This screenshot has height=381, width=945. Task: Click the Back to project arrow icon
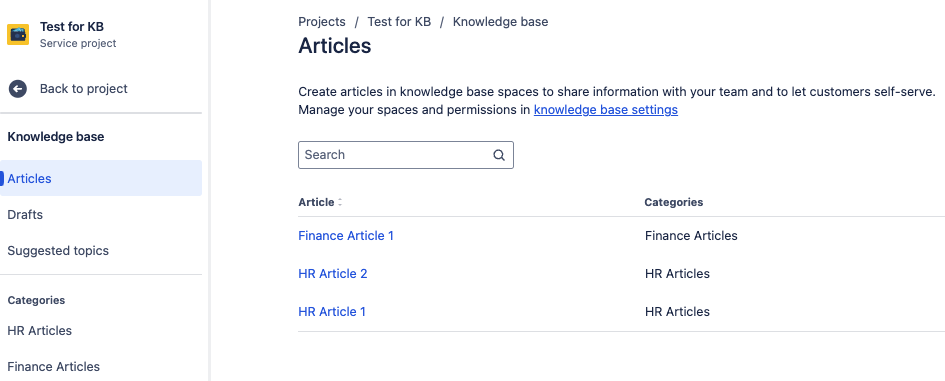[x=17, y=89]
